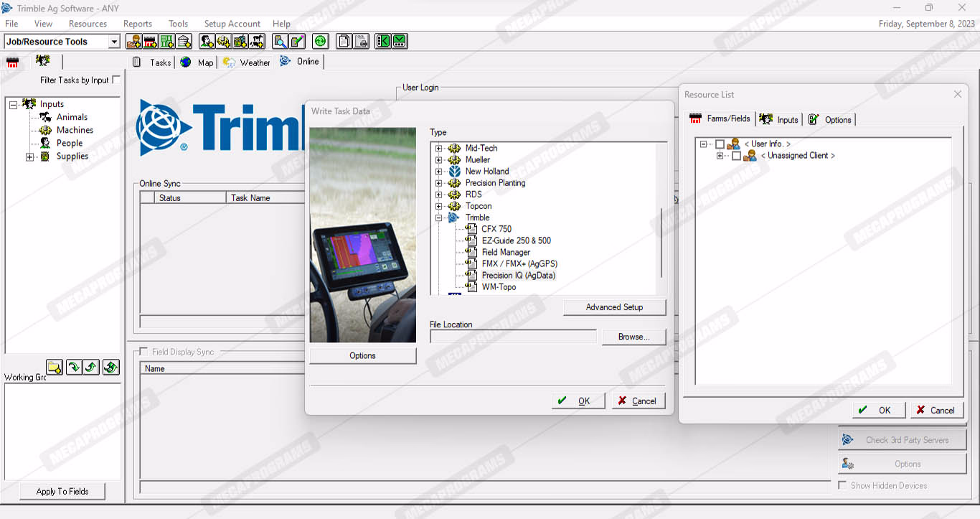980x519 pixels.
Task: Click Cancel in Resource List dialog
Action: point(938,410)
